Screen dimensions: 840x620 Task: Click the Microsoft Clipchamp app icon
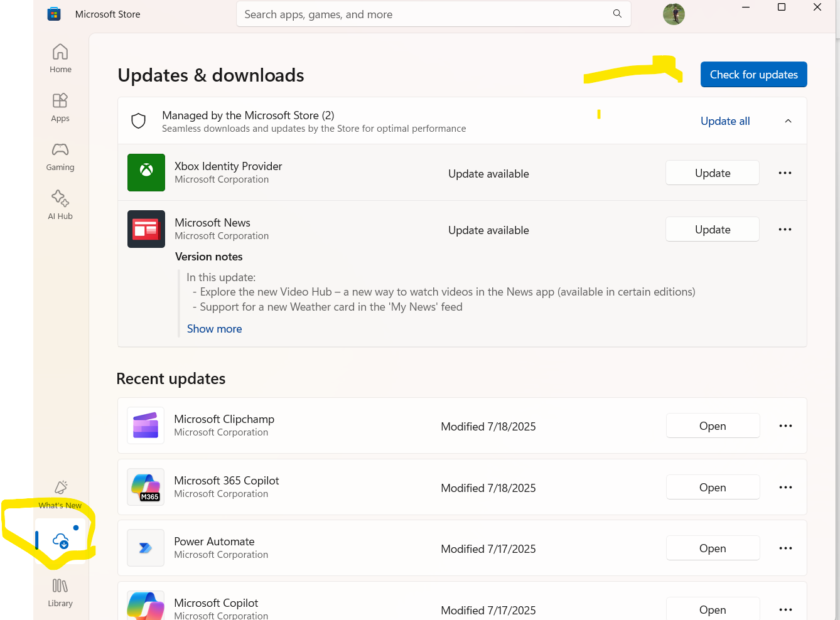click(146, 425)
